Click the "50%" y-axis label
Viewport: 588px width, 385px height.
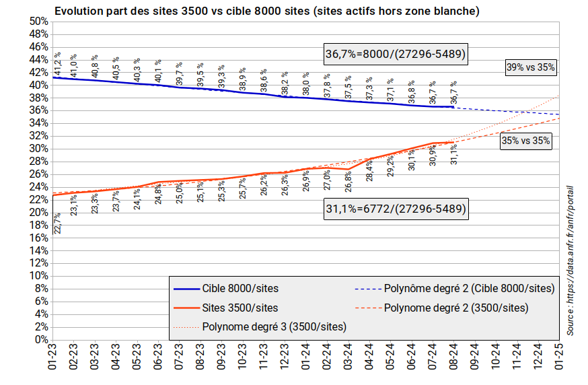[x=38, y=22]
